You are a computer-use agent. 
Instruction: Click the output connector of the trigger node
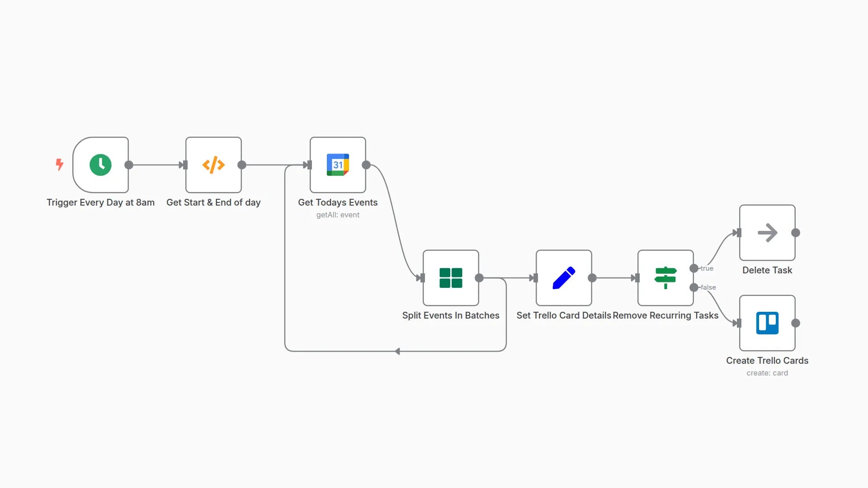coord(129,165)
